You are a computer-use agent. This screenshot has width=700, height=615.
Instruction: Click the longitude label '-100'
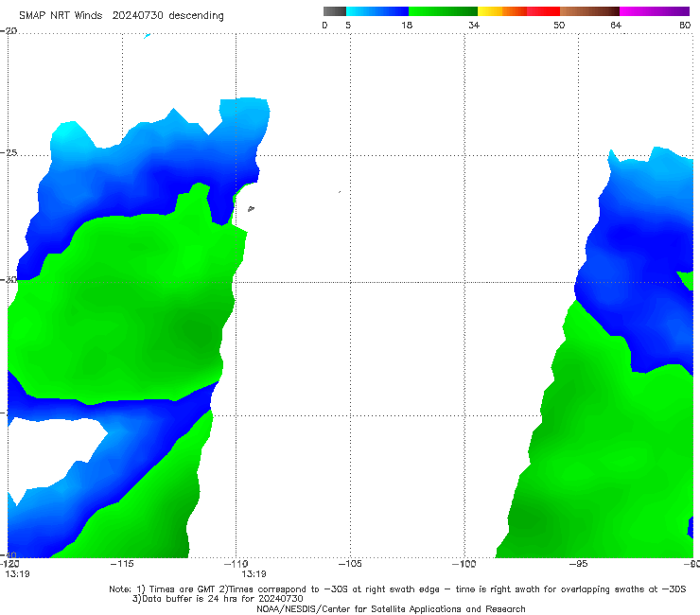click(x=464, y=564)
